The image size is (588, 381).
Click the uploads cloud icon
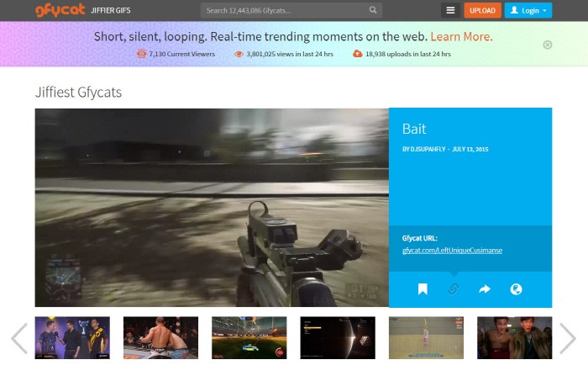point(357,54)
